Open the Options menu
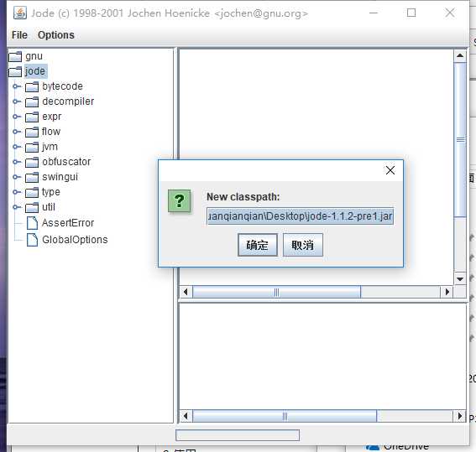476x452 pixels. [x=56, y=35]
